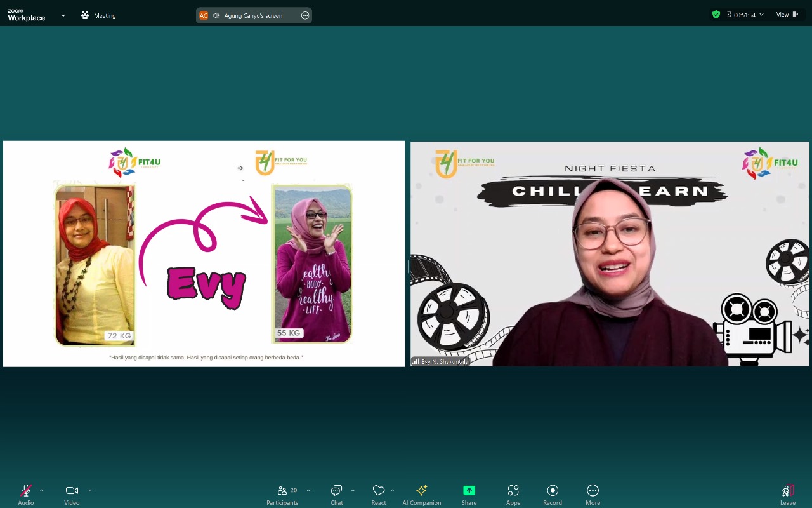Expand the video options chevron
The image size is (812, 508).
point(90,490)
